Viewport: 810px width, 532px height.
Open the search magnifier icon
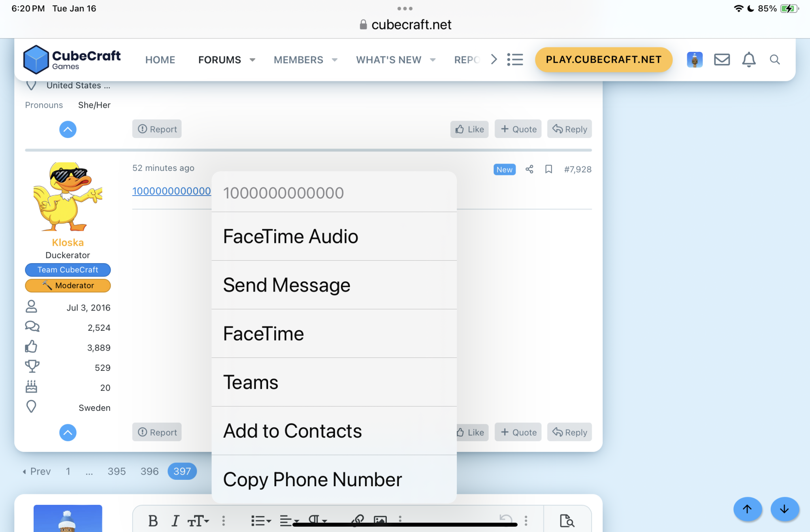[775, 60]
